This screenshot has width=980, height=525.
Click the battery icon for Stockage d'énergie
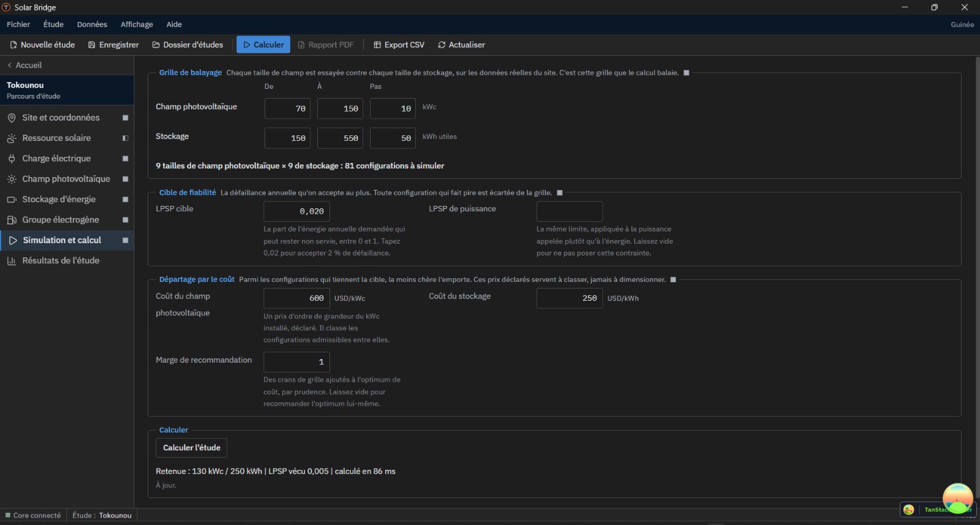click(x=12, y=199)
